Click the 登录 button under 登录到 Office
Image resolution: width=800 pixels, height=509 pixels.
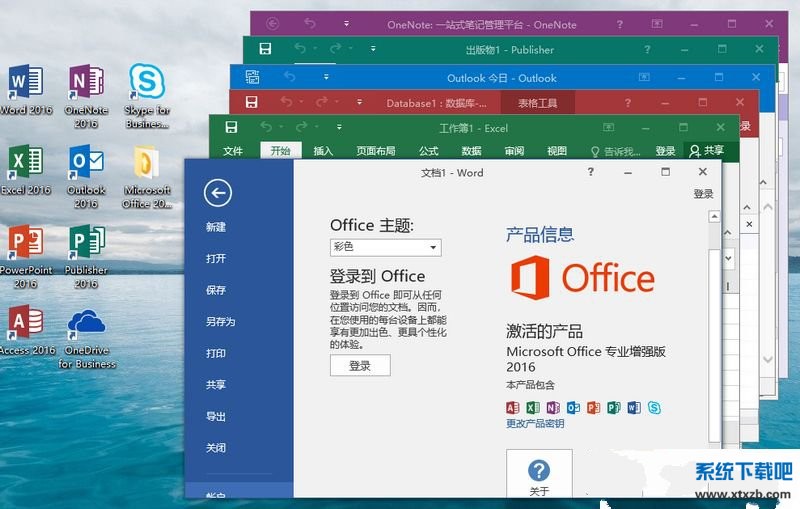coord(360,366)
